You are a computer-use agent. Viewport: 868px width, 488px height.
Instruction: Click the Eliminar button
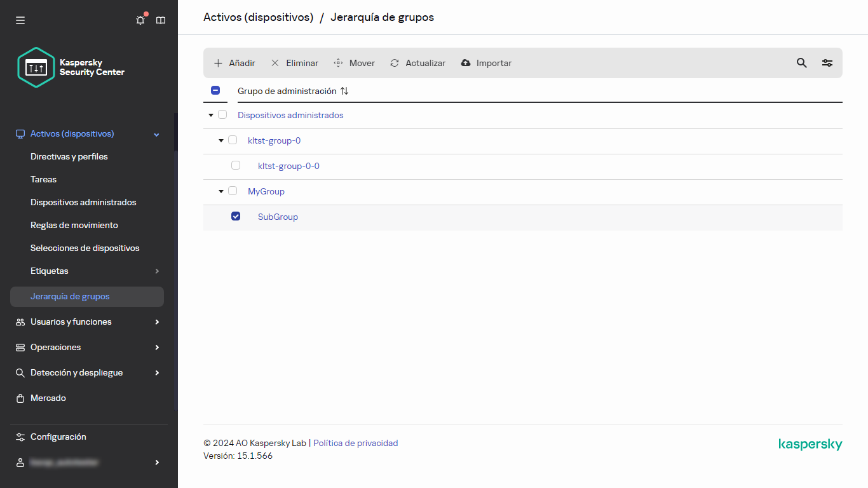pyautogui.click(x=295, y=63)
